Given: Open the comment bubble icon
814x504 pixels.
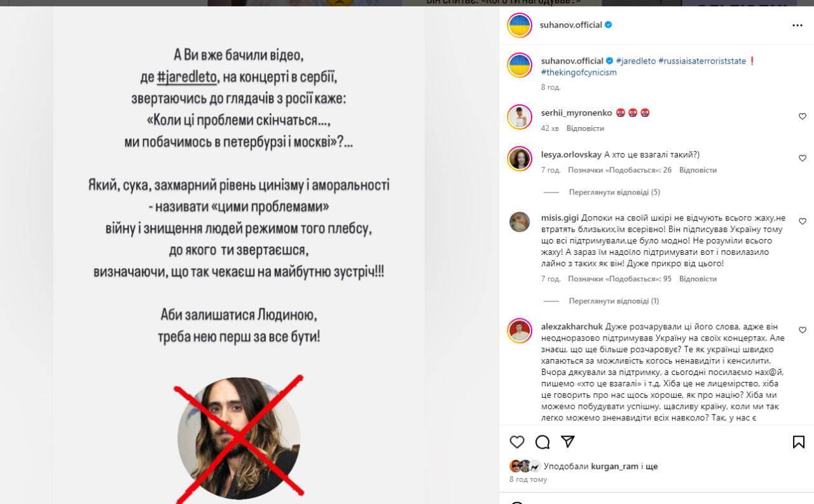Looking at the screenshot, I should coord(542,442).
